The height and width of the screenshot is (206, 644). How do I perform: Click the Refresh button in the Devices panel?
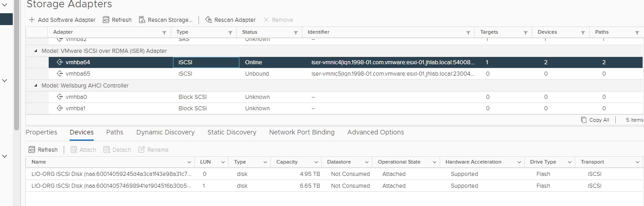tap(43, 149)
